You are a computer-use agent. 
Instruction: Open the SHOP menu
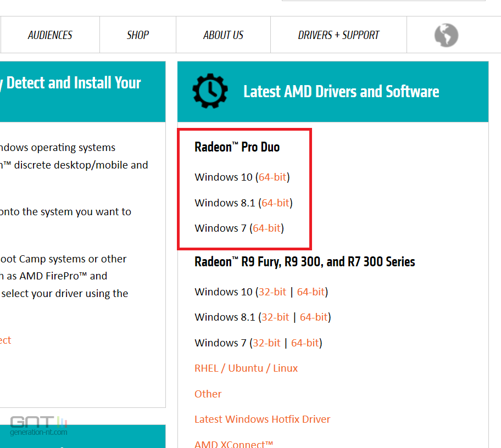click(138, 35)
